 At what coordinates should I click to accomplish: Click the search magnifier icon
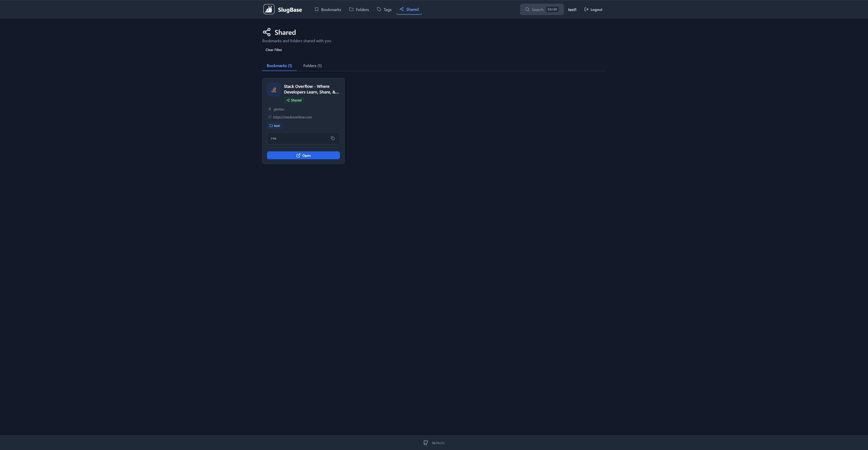coord(527,9)
